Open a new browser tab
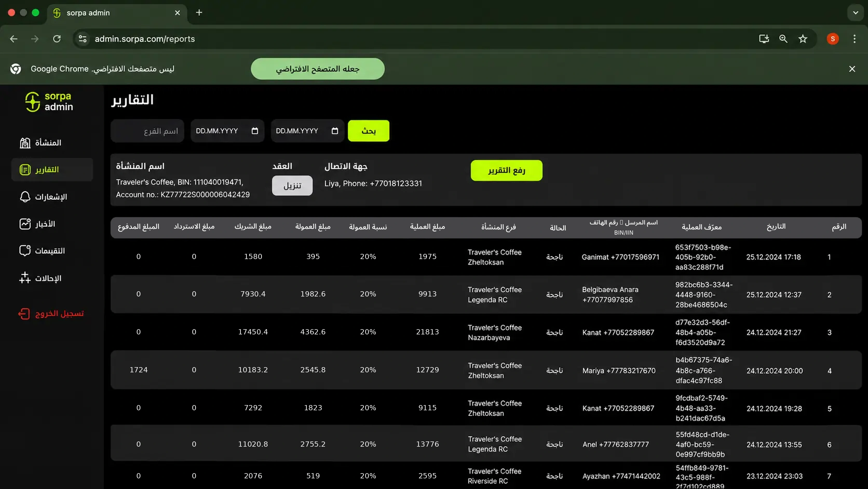Viewport: 868px width, 489px height. [x=199, y=13]
